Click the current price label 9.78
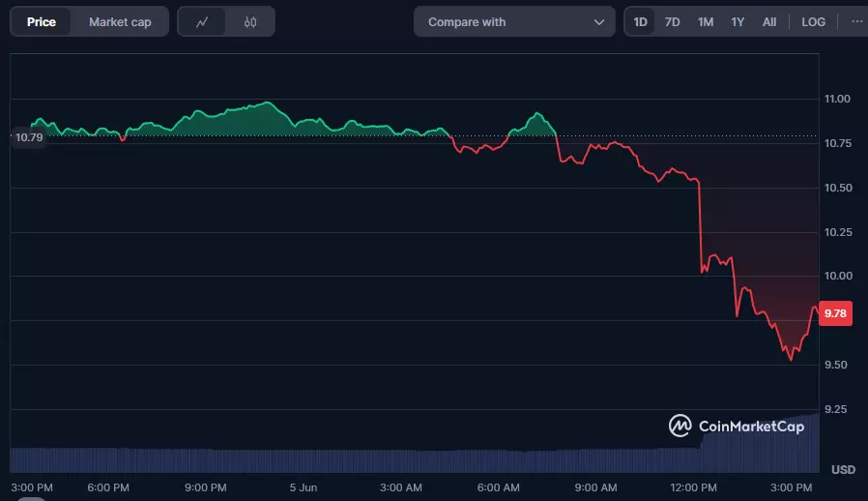 [835, 313]
